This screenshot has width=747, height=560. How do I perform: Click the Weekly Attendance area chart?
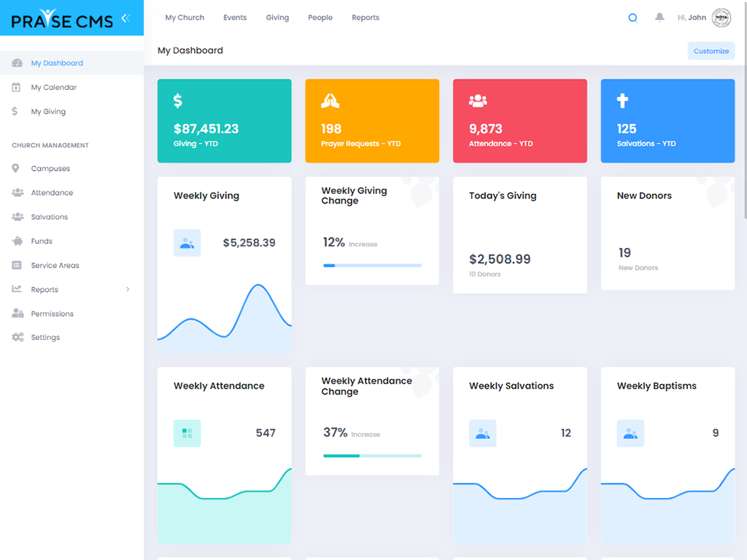click(225, 506)
